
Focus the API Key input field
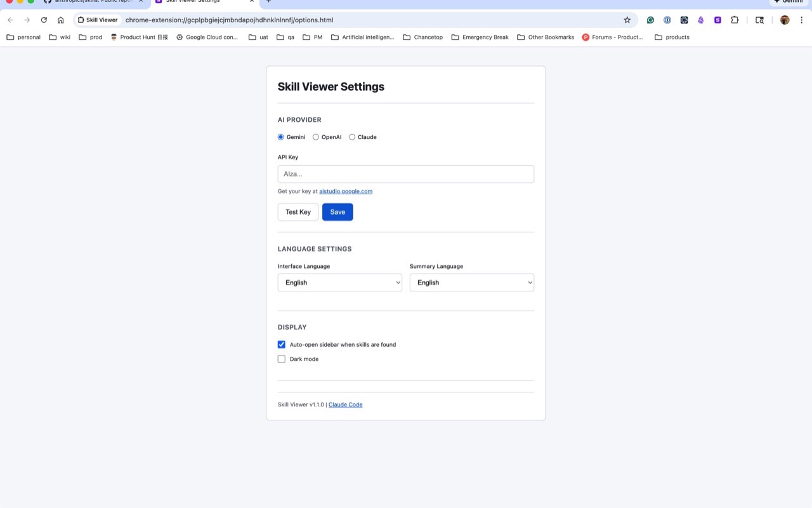[406, 174]
